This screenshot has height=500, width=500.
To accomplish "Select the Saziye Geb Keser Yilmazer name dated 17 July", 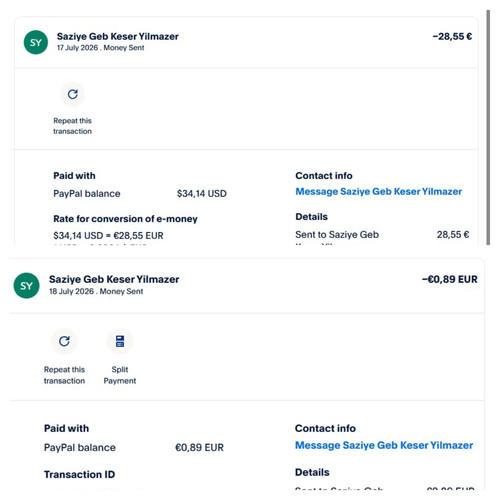I will click(118, 36).
